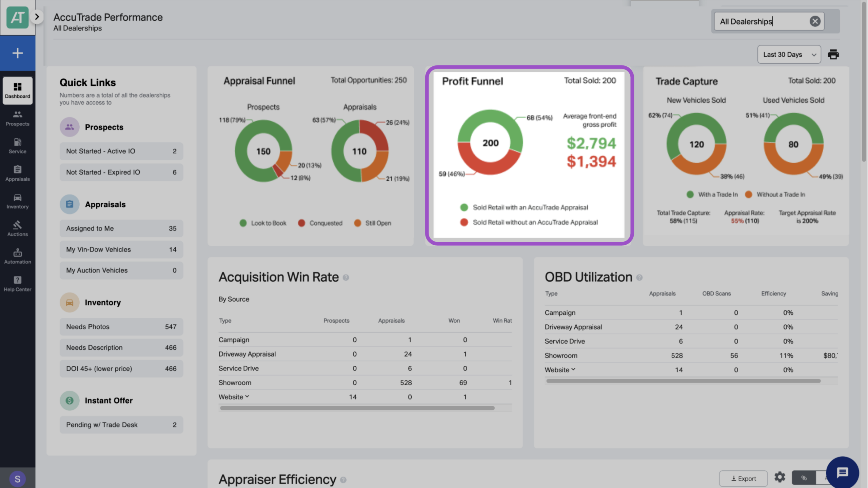Image resolution: width=868 pixels, height=488 pixels.
Task: Open Appraiser Efficiency settings gear
Action: 780,477
